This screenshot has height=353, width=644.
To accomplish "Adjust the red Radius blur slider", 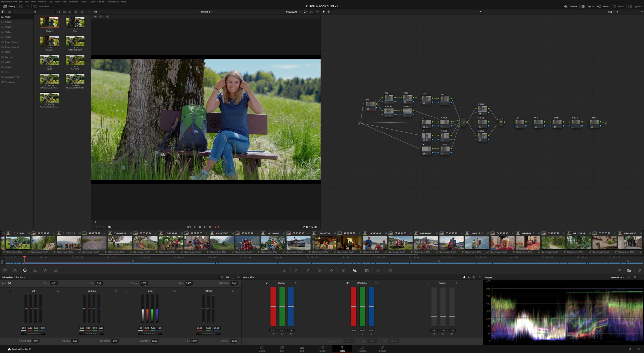I will point(273,307).
